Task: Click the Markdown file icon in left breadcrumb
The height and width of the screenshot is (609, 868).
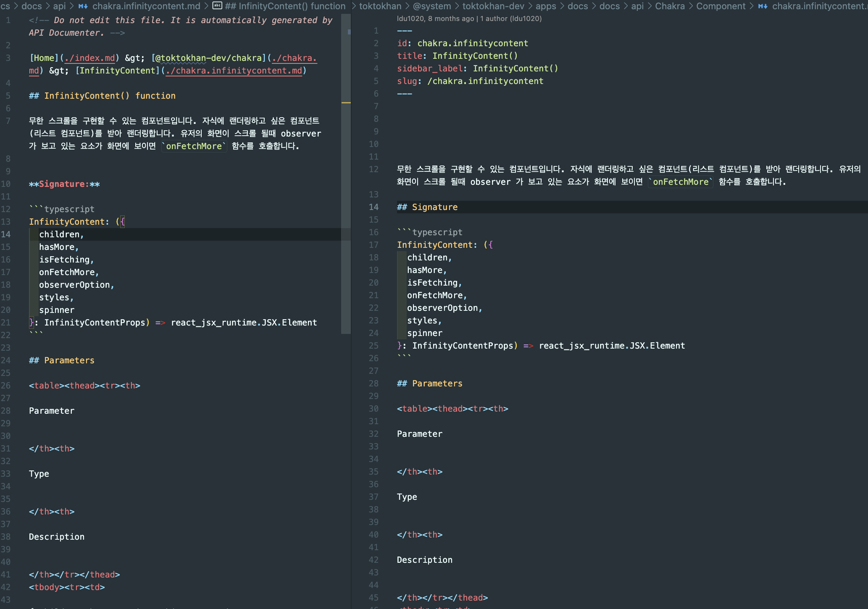Action: point(83,6)
